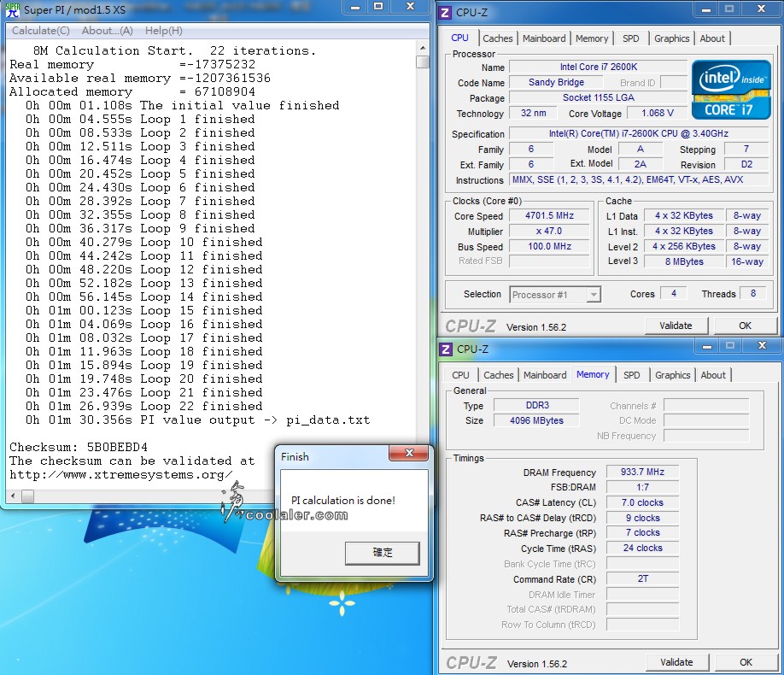Open the Help(H) menu in Super PI
This screenshot has height=675, width=784.
tap(163, 31)
